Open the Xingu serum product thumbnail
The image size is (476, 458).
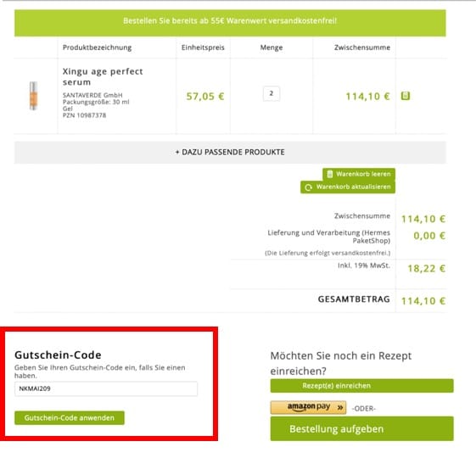click(33, 96)
